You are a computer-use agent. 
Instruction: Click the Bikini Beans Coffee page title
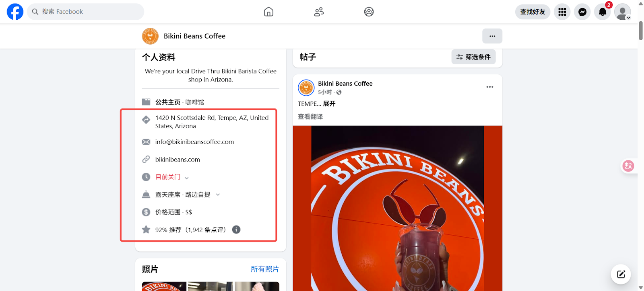[194, 36]
